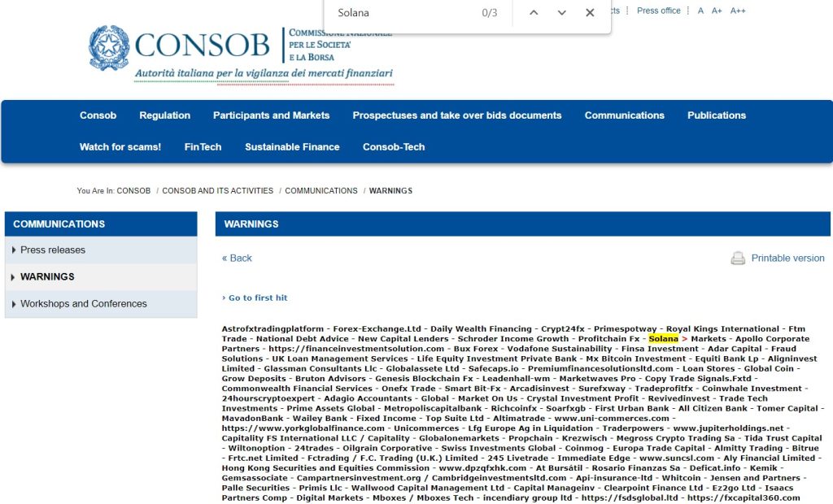Screen dimensions: 833x504
Task: Click WARNINGS breadcrumb item
Action: click(390, 191)
